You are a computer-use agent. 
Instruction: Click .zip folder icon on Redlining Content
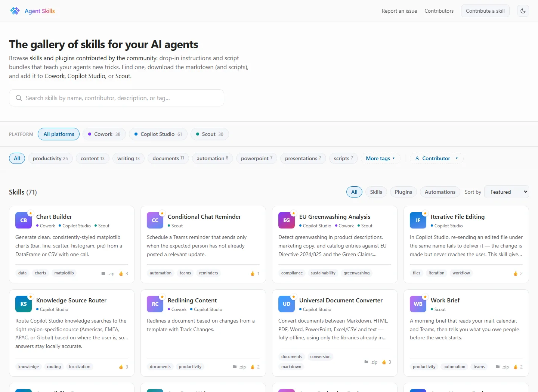point(235,367)
